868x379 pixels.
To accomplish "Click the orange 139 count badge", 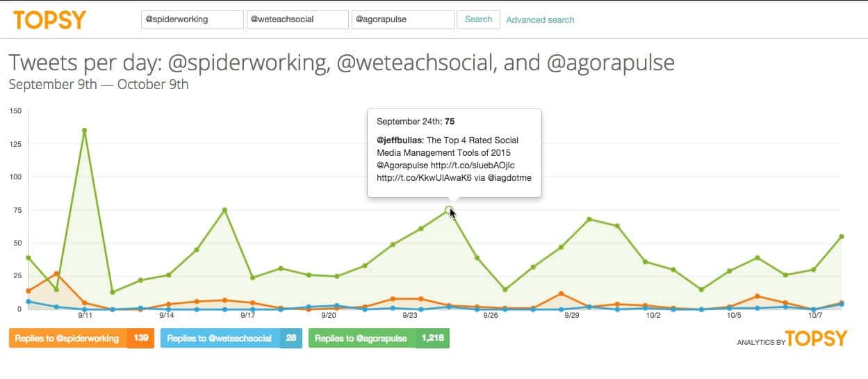I will tap(140, 339).
